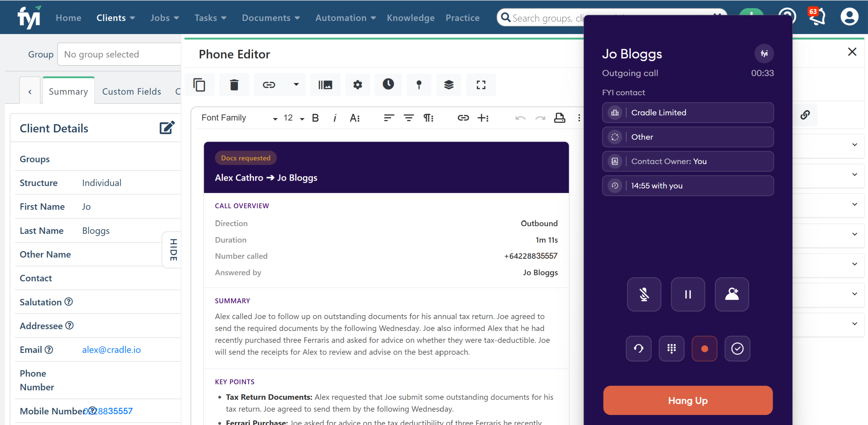The height and width of the screenshot is (425, 868).
Task: Click the Group selection field
Action: [120, 54]
